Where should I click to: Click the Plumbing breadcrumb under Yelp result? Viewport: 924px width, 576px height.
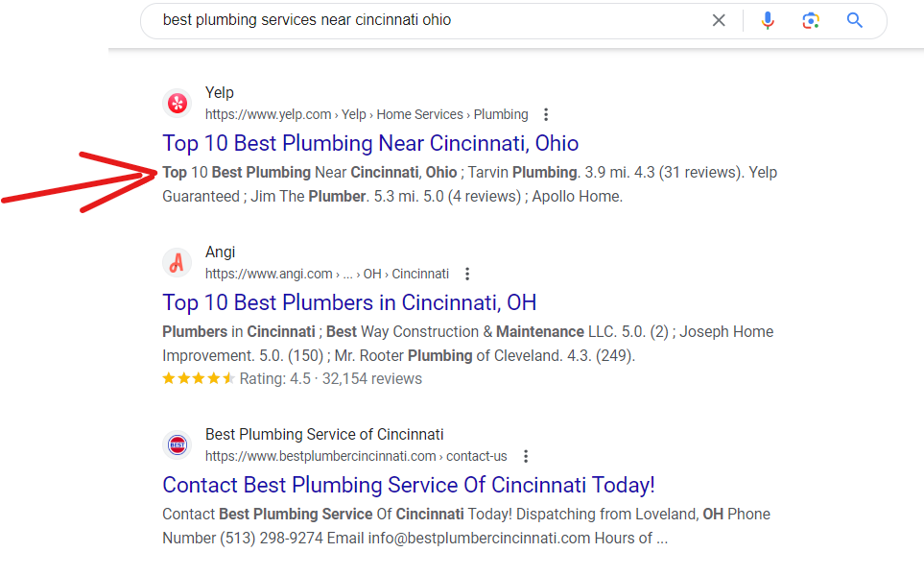[501, 113]
